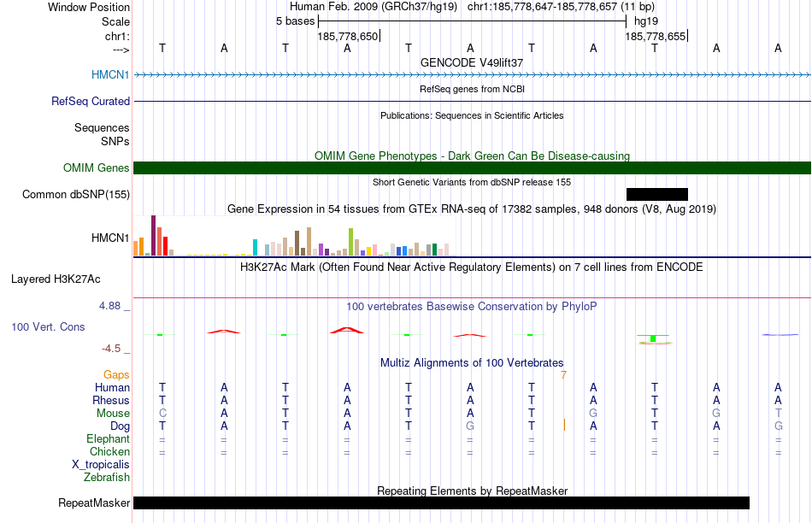812x523 pixels.
Task: Click the X_tropicalis alignment row label
Action: 101,465
